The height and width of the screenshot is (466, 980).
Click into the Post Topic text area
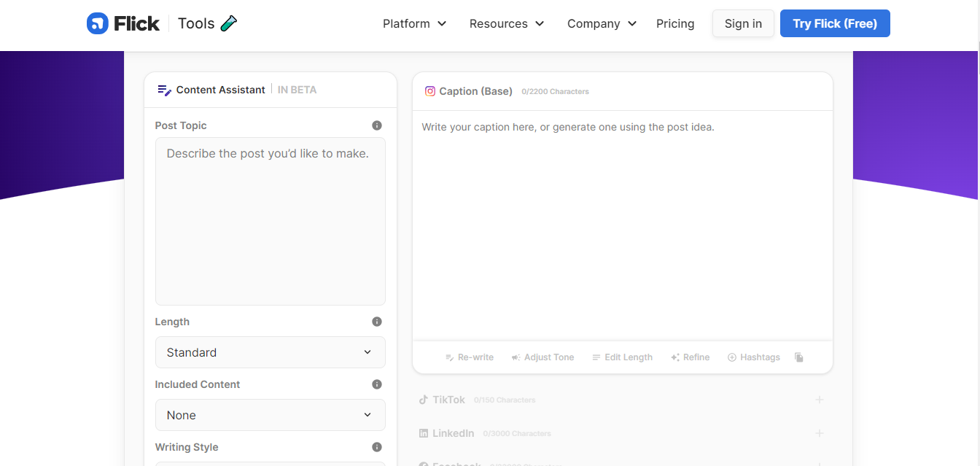pos(271,221)
